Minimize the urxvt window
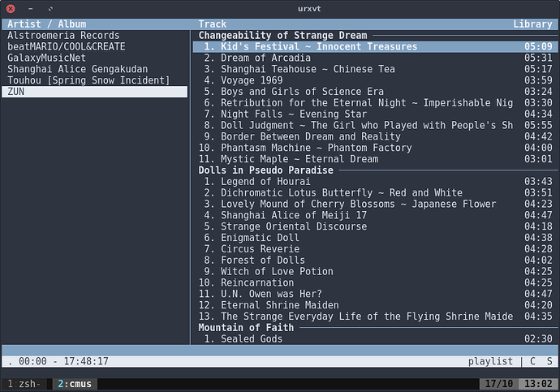Screen dimensions: 560x392 click(x=30, y=9)
